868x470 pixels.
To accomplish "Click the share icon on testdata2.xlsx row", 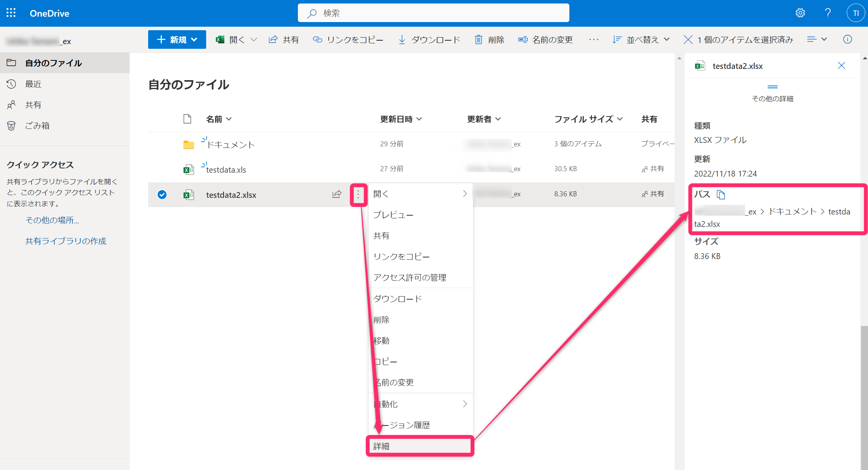I will coord(337,195).
